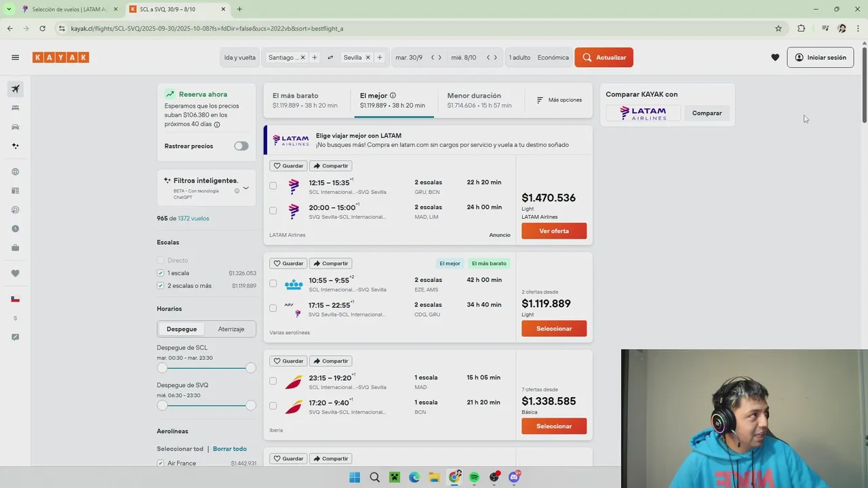Open the feedback icon in the sidebar
The width and height of the screenshot is (868, 488).
click(15, 337)
